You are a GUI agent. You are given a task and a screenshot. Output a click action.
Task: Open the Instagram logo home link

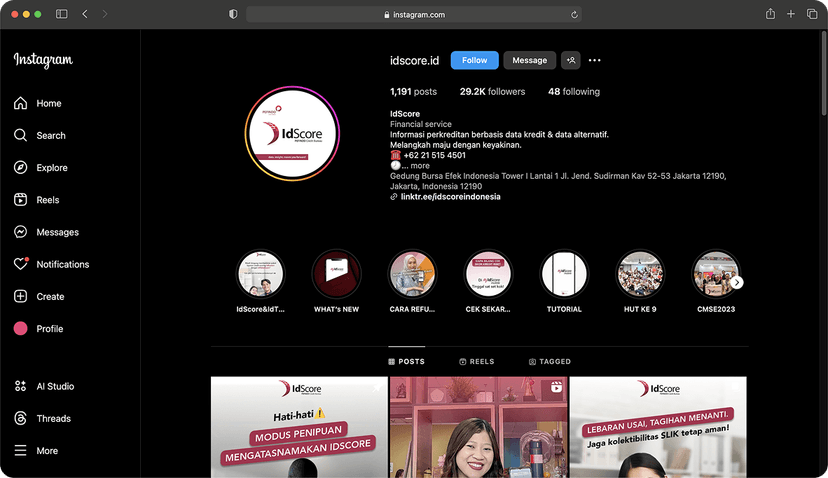[x=43, y=60]
